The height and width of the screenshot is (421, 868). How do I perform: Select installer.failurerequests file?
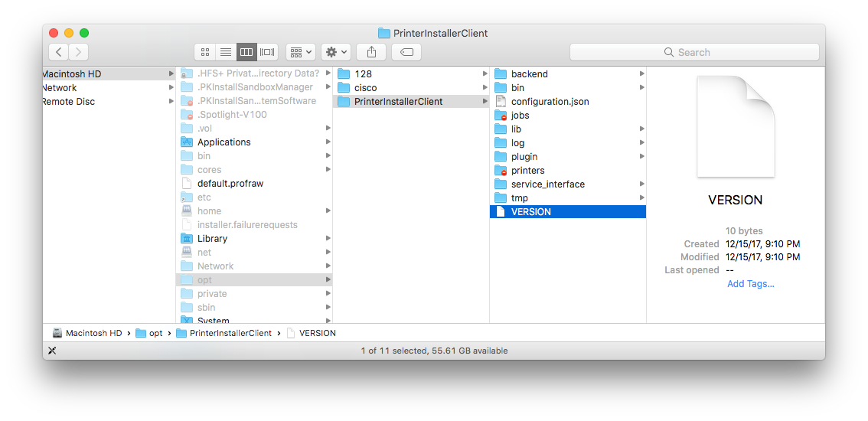pyautogui.click(x=254, y=224)
